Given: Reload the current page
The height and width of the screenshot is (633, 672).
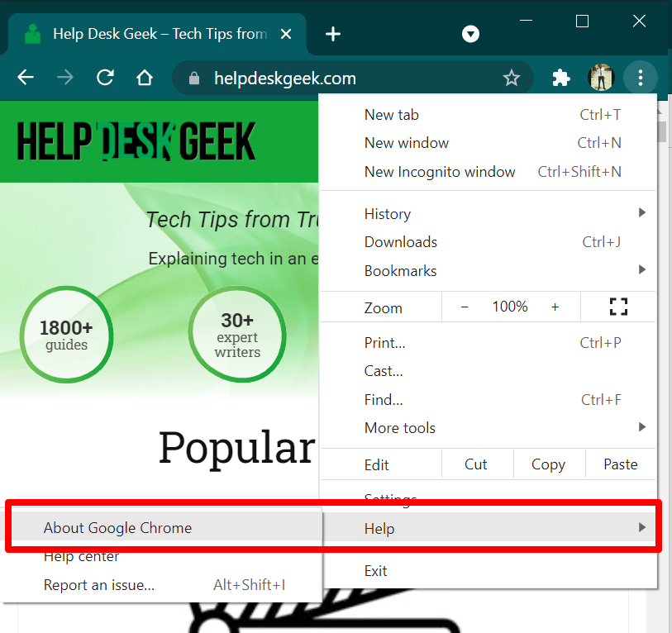Looking at the screenshot, I should point(105,79).
